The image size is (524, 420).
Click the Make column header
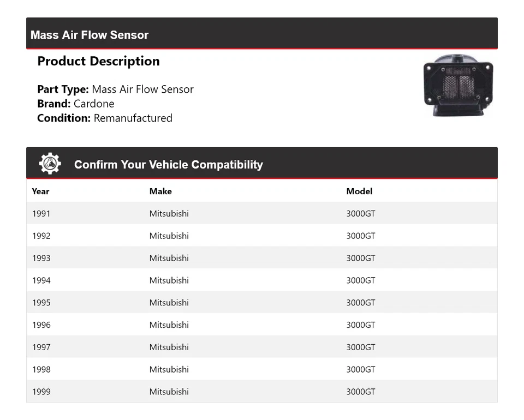coord(160,191)
